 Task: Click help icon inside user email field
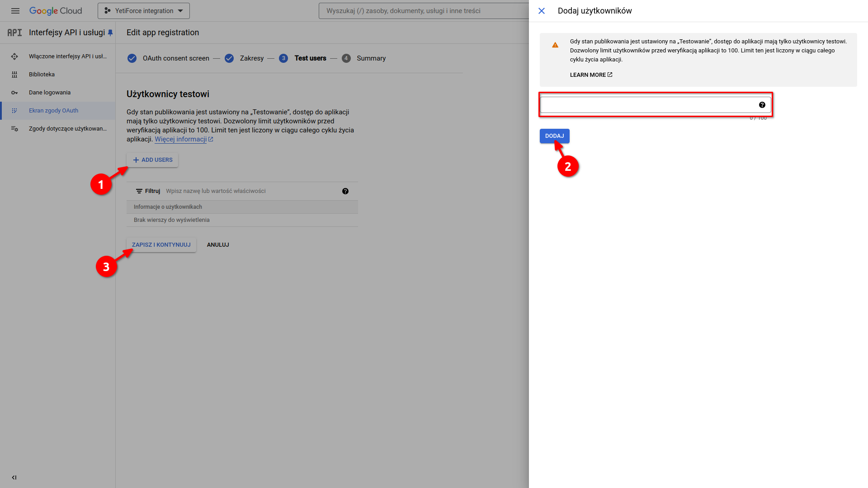point(762,105)
